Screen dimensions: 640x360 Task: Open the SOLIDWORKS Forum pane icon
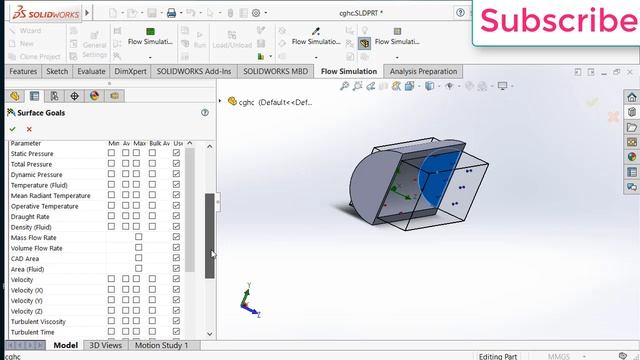(x=632, y=187)
